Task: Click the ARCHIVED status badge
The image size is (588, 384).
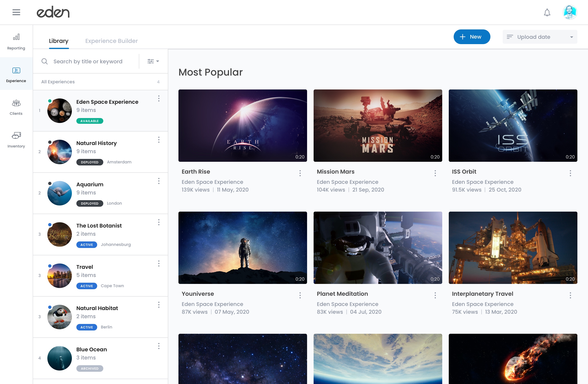Action: (90, 368)
